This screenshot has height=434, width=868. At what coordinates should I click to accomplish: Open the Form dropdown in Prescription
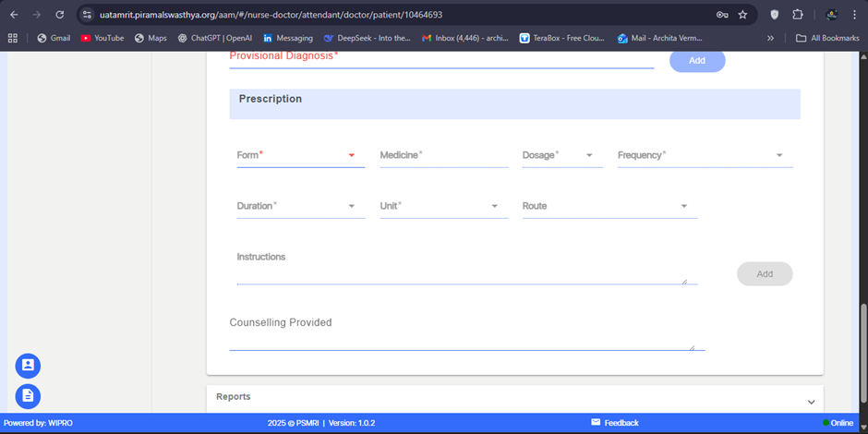(300, 155)
